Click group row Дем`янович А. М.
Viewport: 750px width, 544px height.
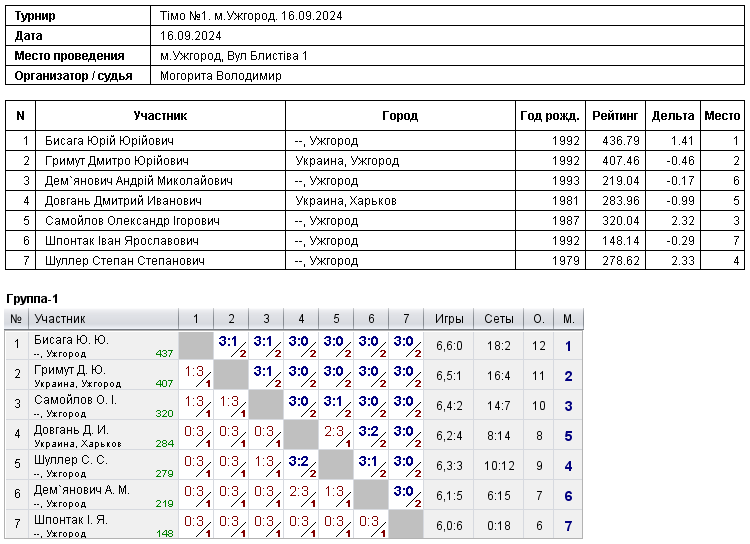tap(294, 496)
